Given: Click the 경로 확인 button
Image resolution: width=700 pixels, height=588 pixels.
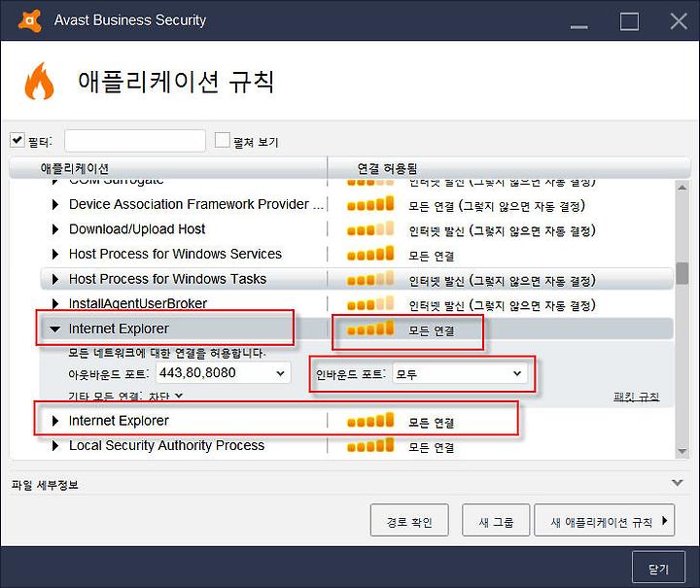Looking at the screenshot, I should 409,520.
